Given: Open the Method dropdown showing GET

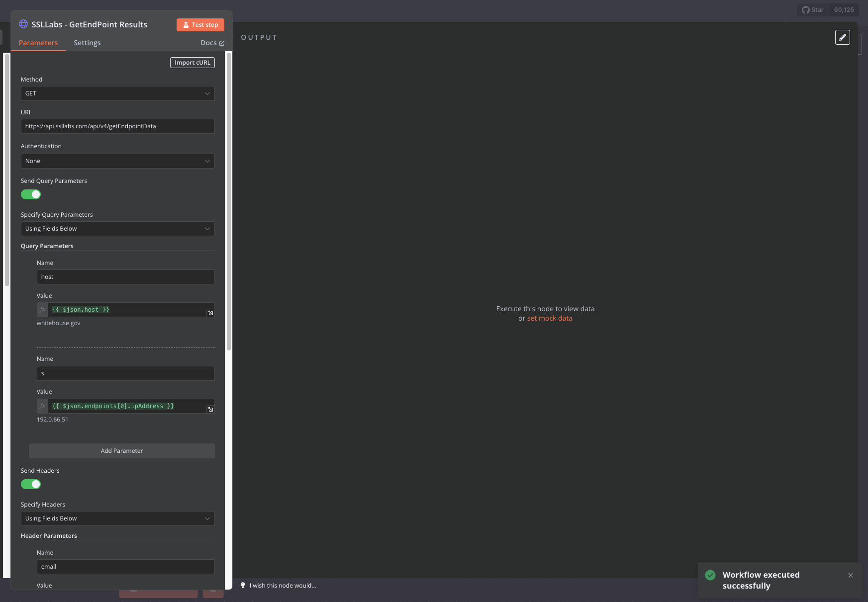Looking at the screenshot, I should (x=118, y=93).
